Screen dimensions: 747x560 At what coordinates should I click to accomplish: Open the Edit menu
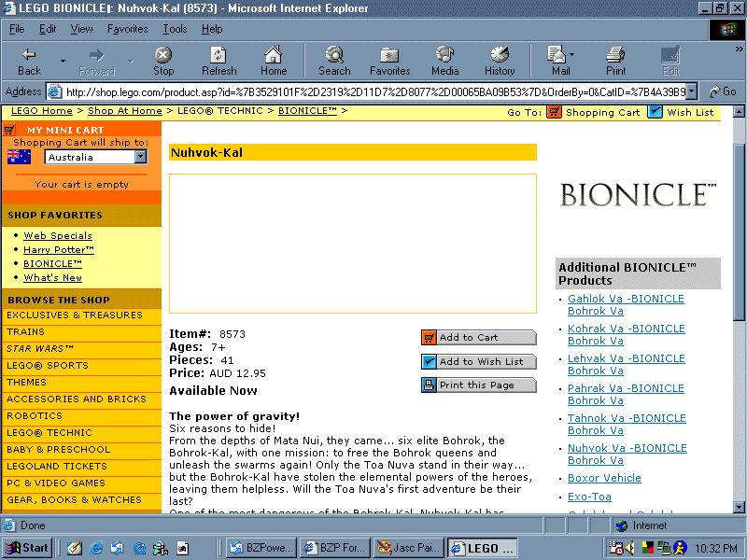48,29
